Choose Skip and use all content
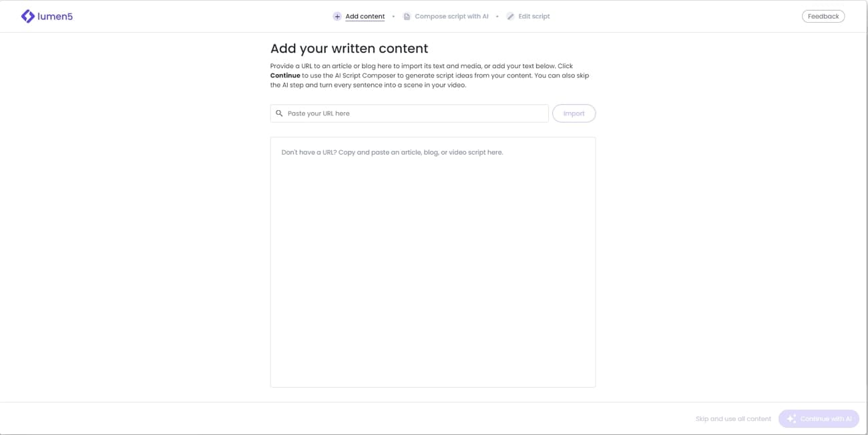The image size is (868, 435). [733, 419]
